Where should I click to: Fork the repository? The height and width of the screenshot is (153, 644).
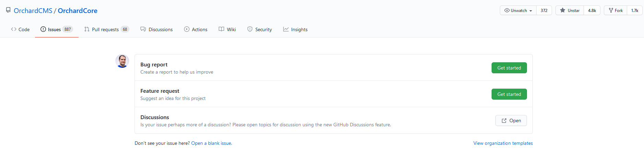click(x=616, y=10)
